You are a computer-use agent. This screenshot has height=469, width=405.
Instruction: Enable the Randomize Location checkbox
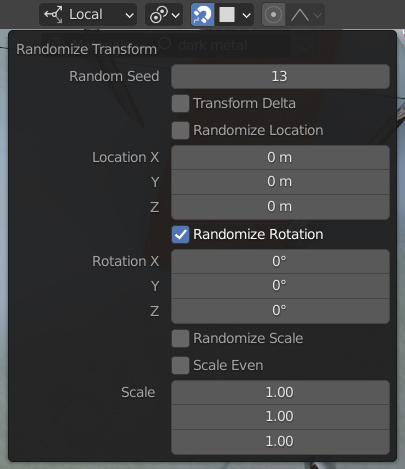click(180, 130)
